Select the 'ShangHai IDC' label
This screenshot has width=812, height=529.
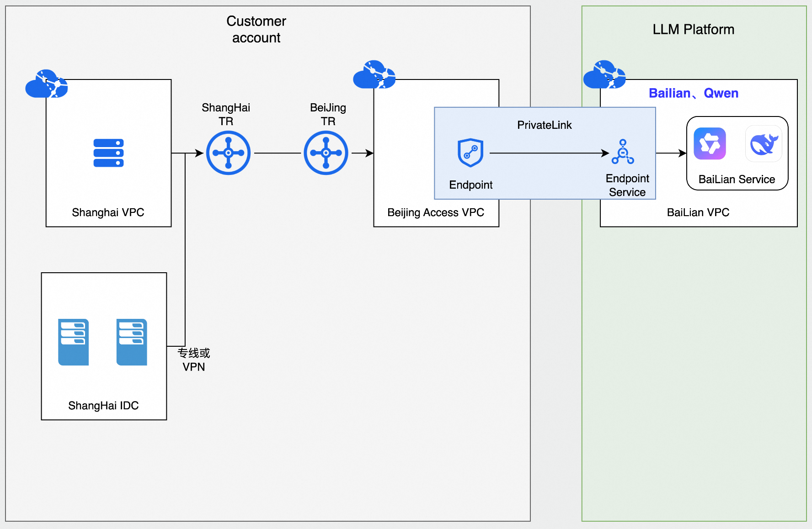point(103,406)
